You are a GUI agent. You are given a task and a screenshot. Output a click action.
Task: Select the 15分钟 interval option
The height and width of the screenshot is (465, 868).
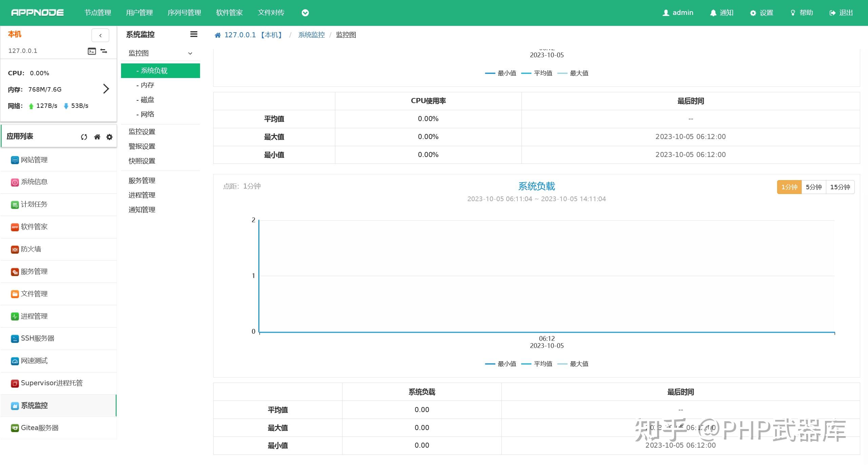pyautogui.click(x=840, y=187)
